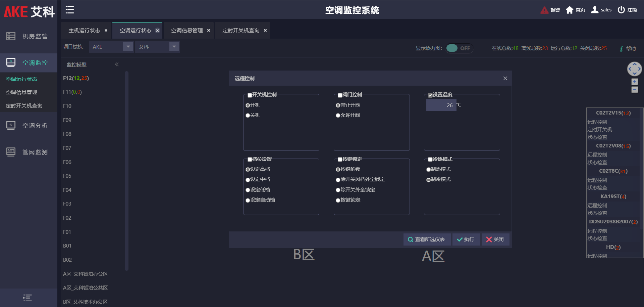This screenshot has width=644, height=307.
Task: Open the help info icon (帮助)
Action: click(x=622, y=49)
